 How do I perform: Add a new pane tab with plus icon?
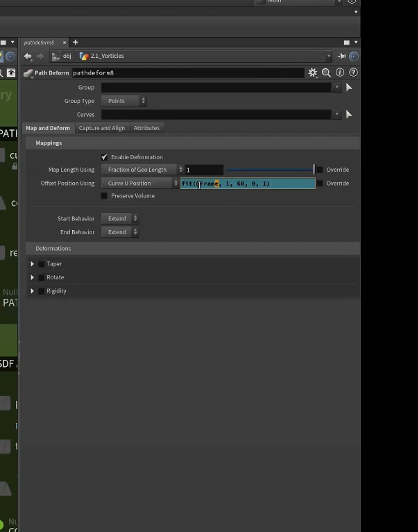(x=75, y=42)
